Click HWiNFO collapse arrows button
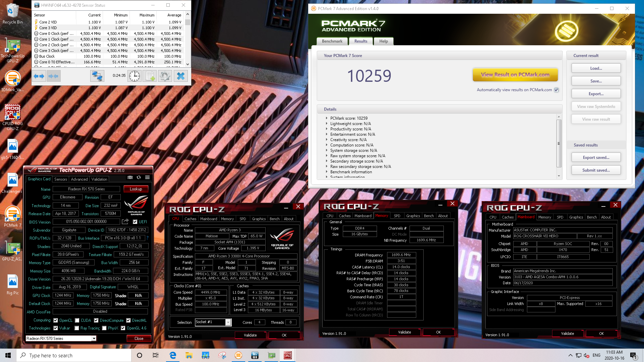 coord(53,76)
